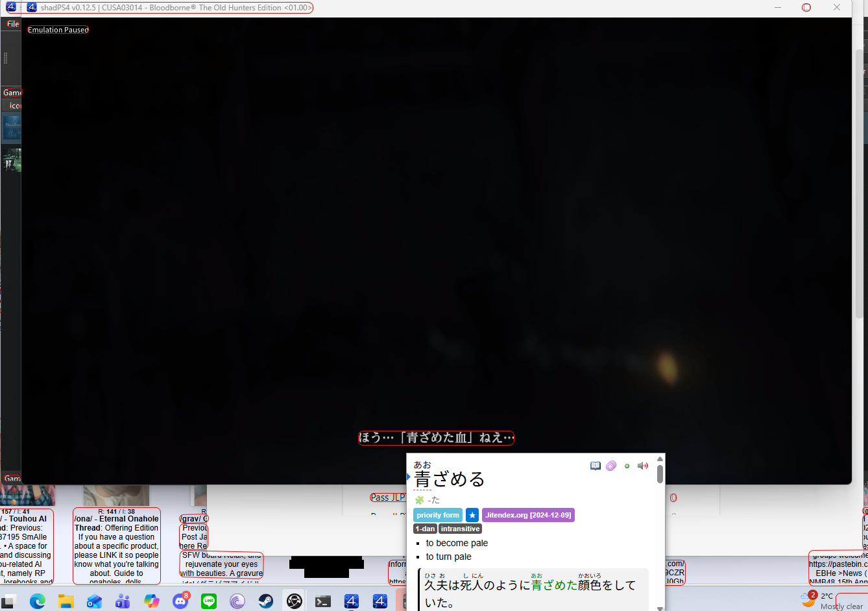Click the 1-dan tag
This screenshot has height=611, width=868.
tap(425, 529)
